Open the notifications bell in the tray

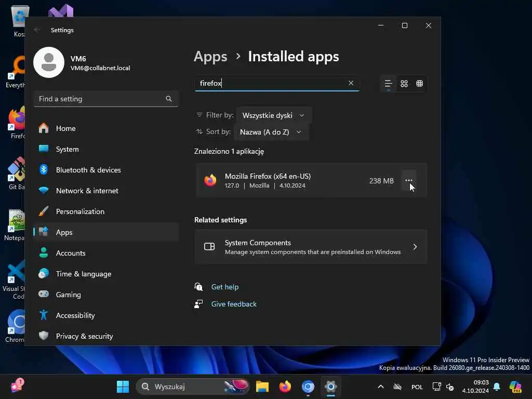[x=497, y=387]
